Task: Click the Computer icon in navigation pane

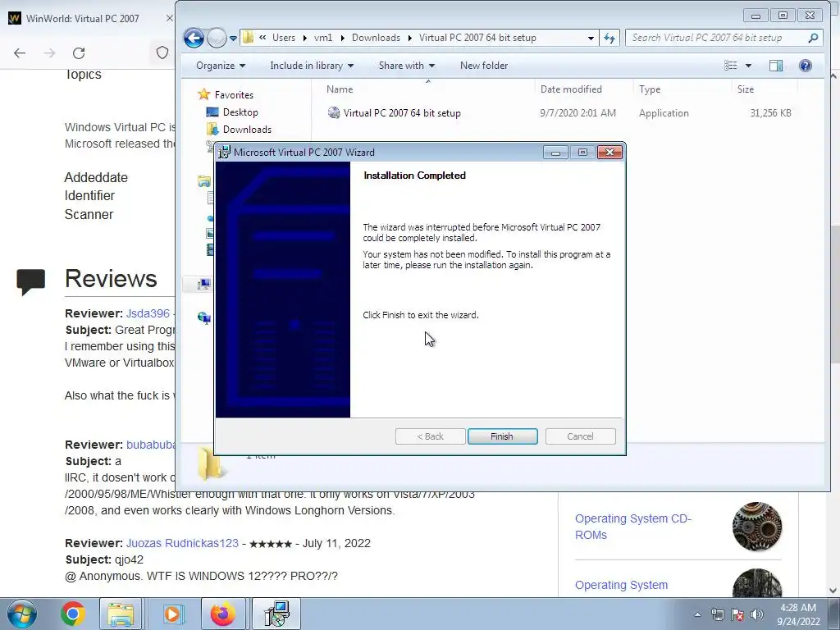Action: (x=203, y=284)
